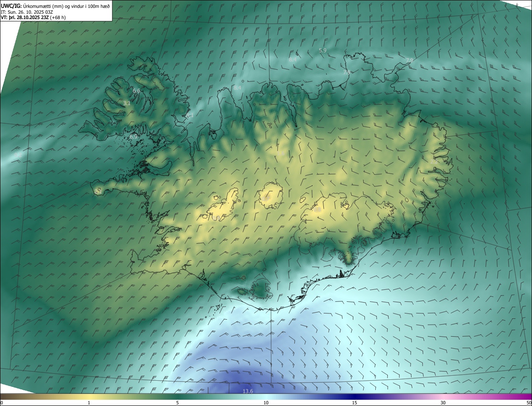Click the 15 tick on the color scale

click(x=355, y=403)
